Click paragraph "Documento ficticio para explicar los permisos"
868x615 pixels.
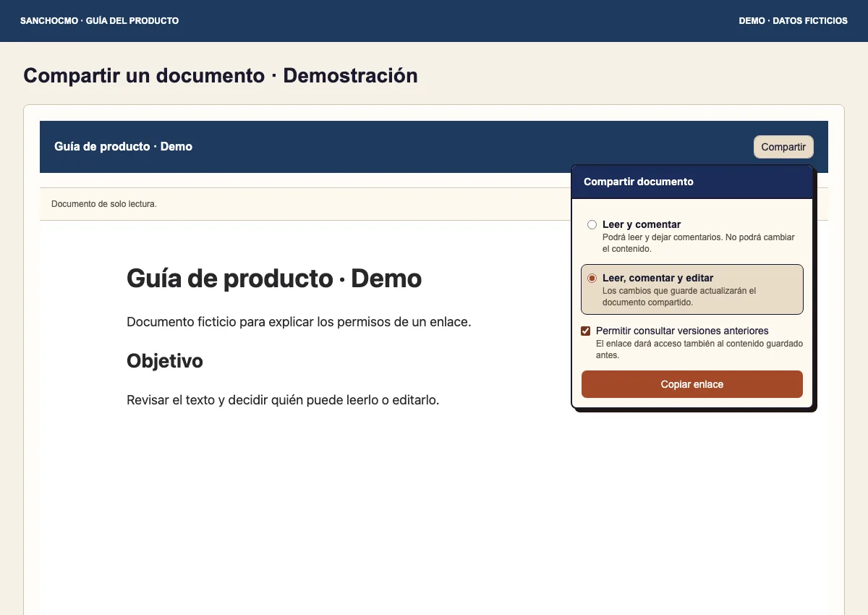(x=299, y=322)
